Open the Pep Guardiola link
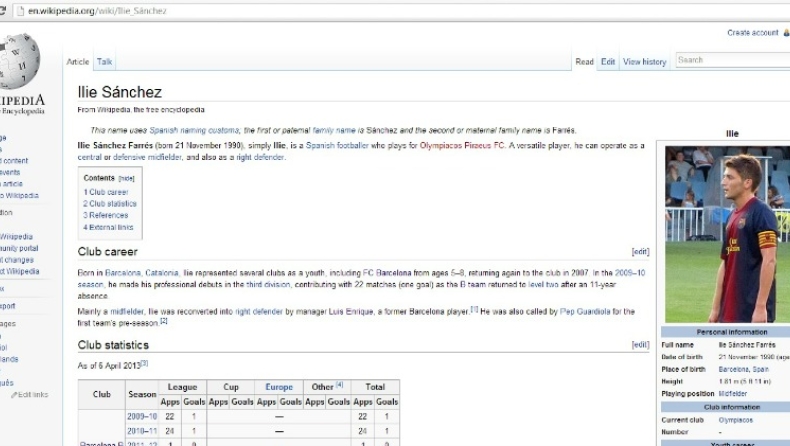This screenshot has width=790, height=446. pos(585,311)
